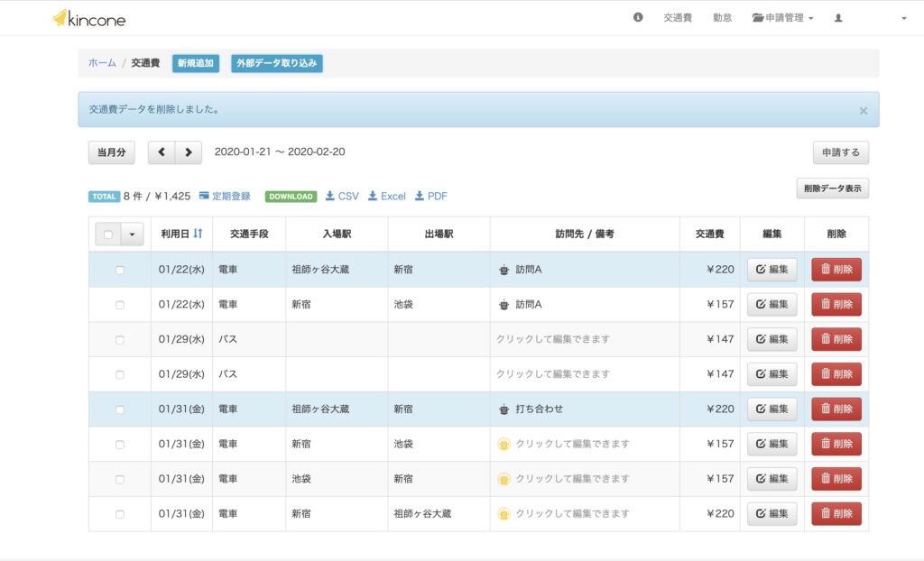Click robot icon beside 打ち合わせ
924x561 pixels.
click(504, 409)
